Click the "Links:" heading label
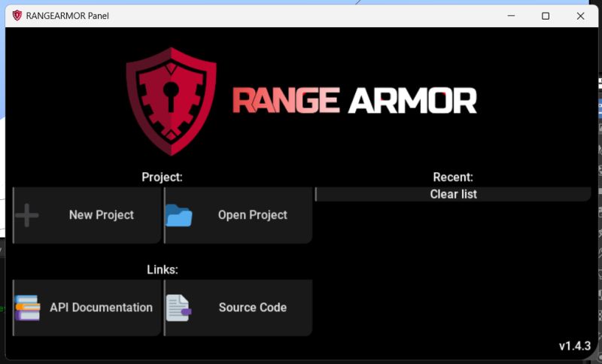Screen dimensions: 602x364 tap(163, 270)
